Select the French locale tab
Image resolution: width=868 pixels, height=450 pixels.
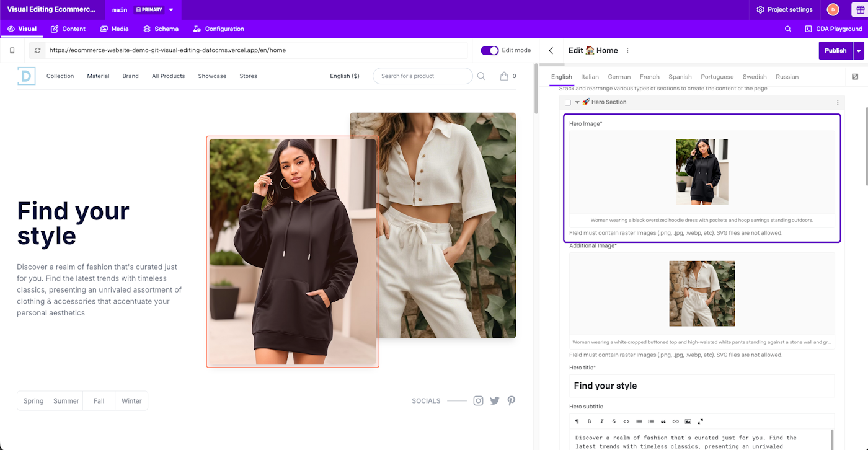click(x=650, y=77)
